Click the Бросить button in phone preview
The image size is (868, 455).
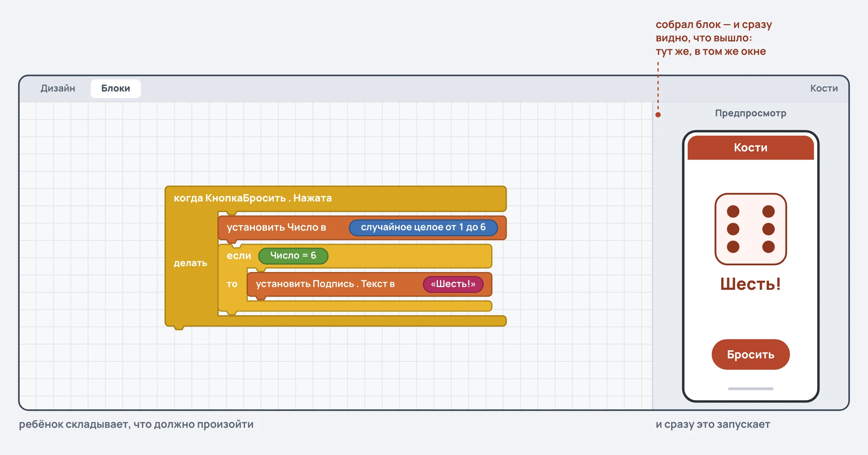(x=750, y=354)
